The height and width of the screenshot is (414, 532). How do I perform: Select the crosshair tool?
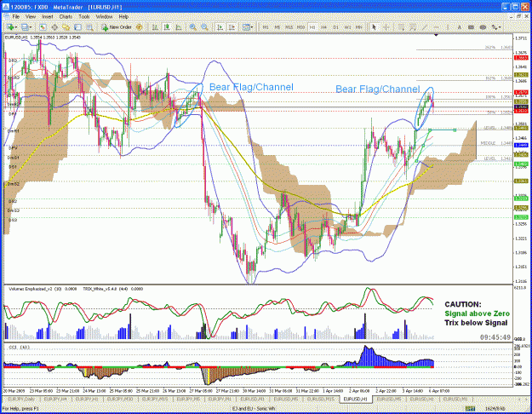(386, 27)
